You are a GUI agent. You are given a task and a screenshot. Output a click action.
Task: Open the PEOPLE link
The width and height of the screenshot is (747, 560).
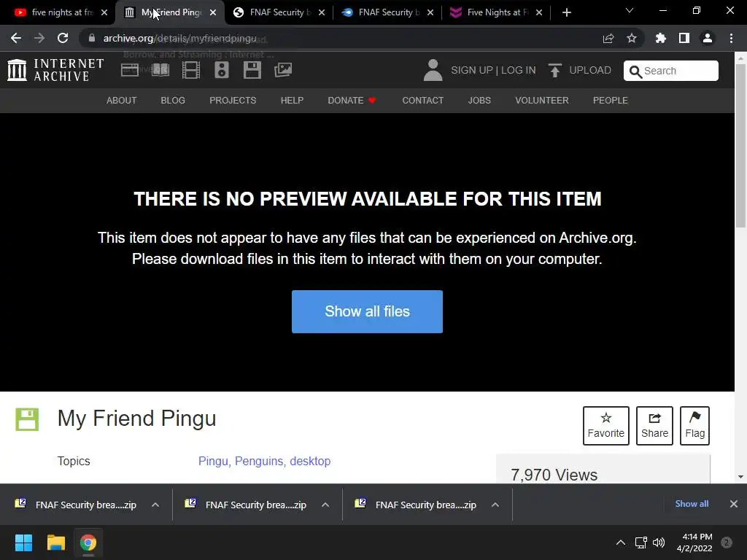pos(611,101)
